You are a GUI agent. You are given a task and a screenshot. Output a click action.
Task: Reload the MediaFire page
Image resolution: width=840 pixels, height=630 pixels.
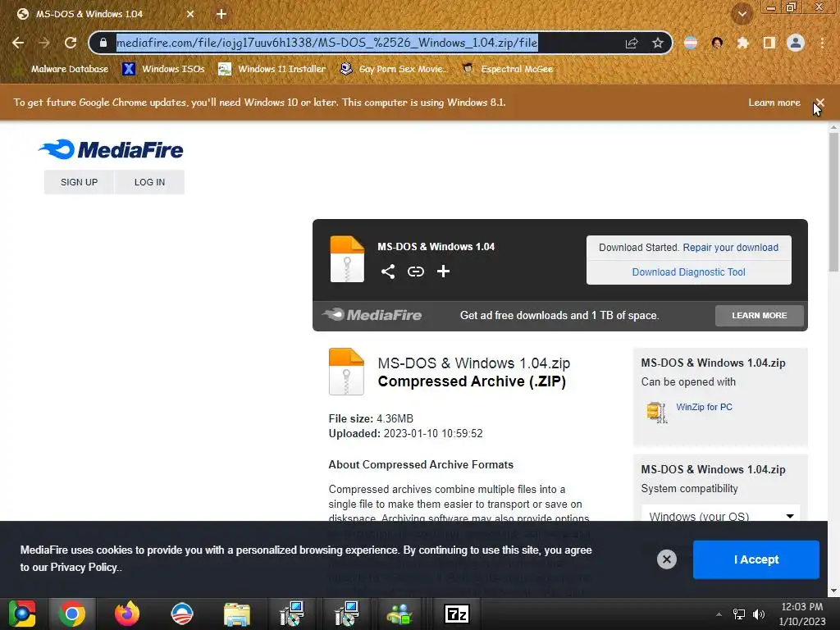[71, 43]
